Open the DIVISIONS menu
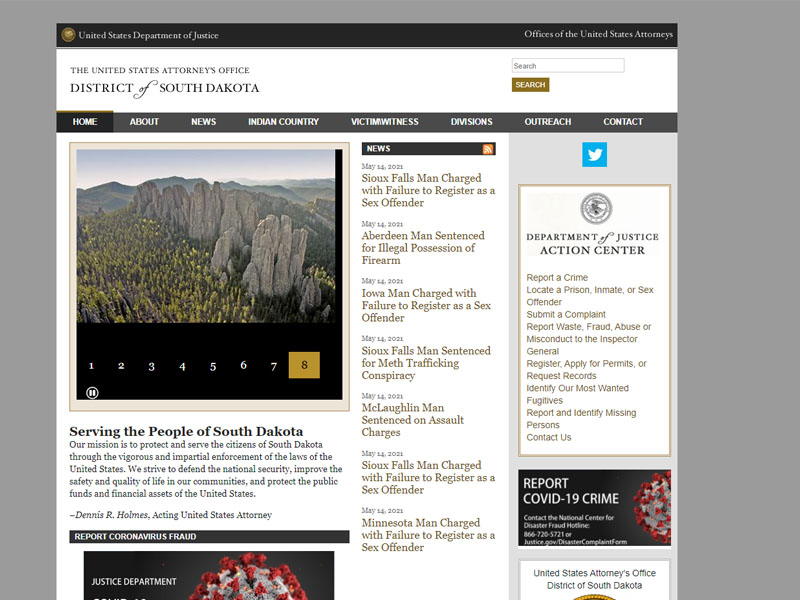Viewport: 800px width, 600px height. pos(470,121)
